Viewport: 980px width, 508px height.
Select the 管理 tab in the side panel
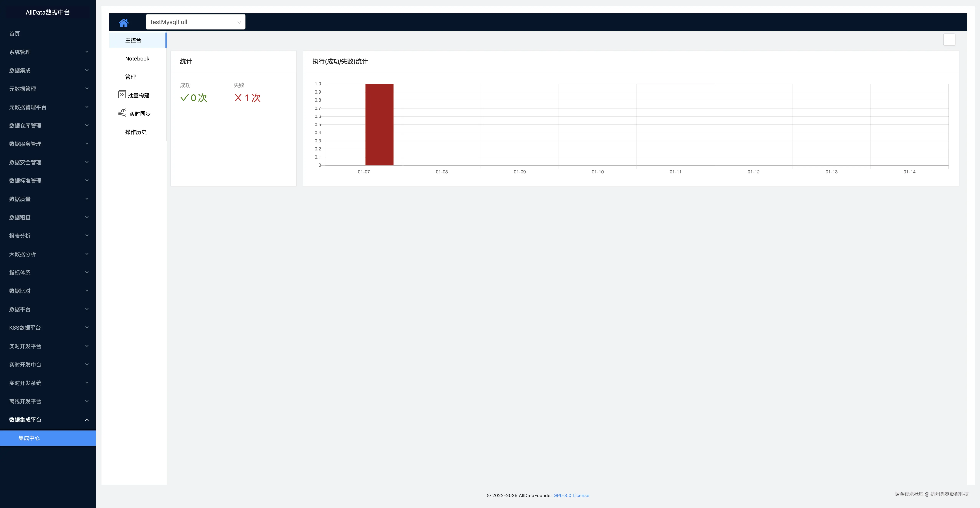coord(130,77)
